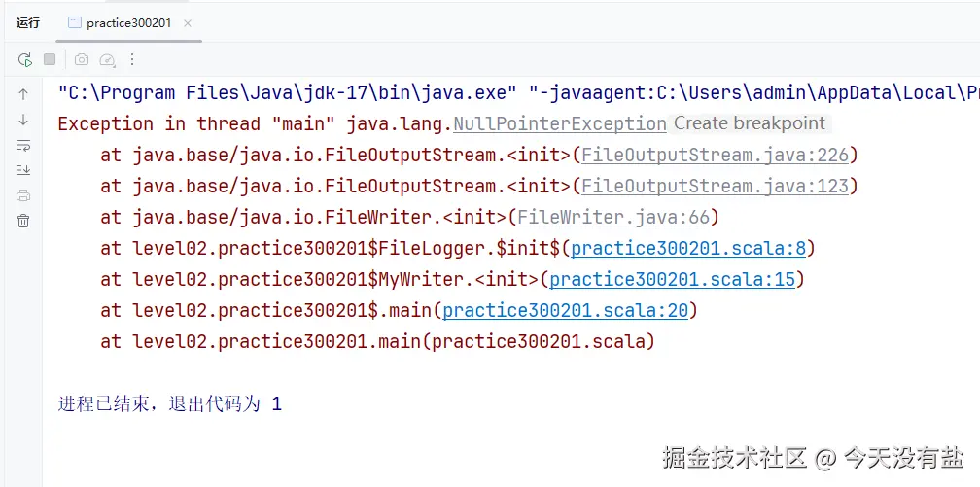Click the up arrow stack trace icon
Viewport: 980px width, 487px height.
(23, 94)
